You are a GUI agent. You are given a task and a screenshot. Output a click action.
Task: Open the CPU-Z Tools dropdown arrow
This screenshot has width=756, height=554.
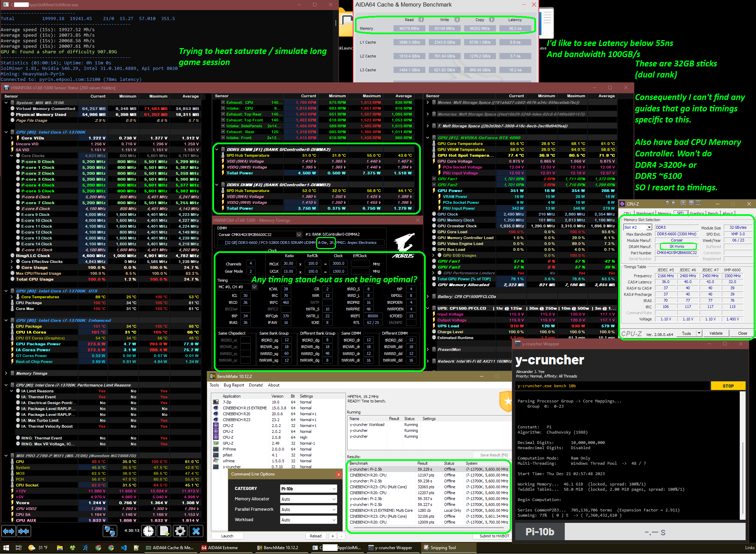[699, 333]
